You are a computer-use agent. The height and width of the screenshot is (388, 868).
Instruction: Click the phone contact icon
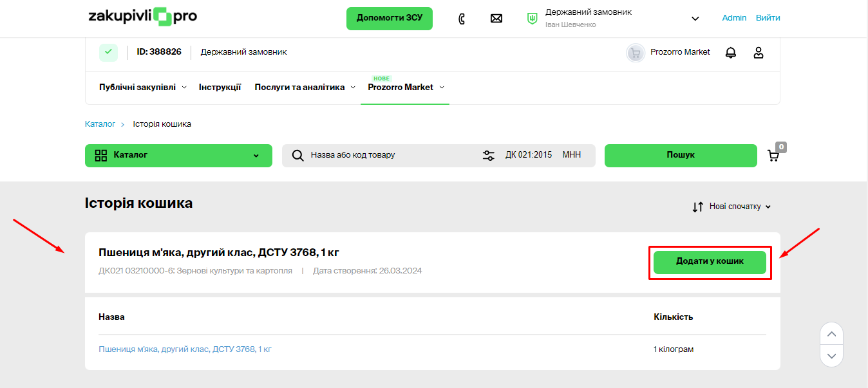tap(462, 19)
